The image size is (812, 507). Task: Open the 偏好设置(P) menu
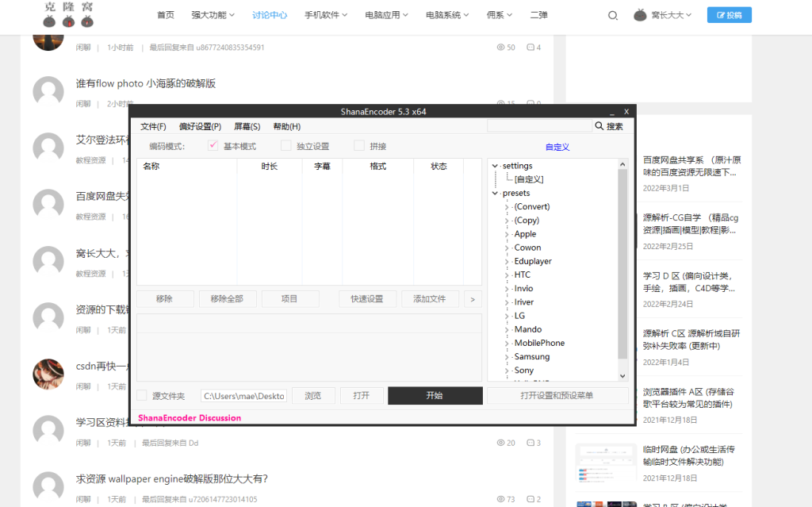coord(200,126)
